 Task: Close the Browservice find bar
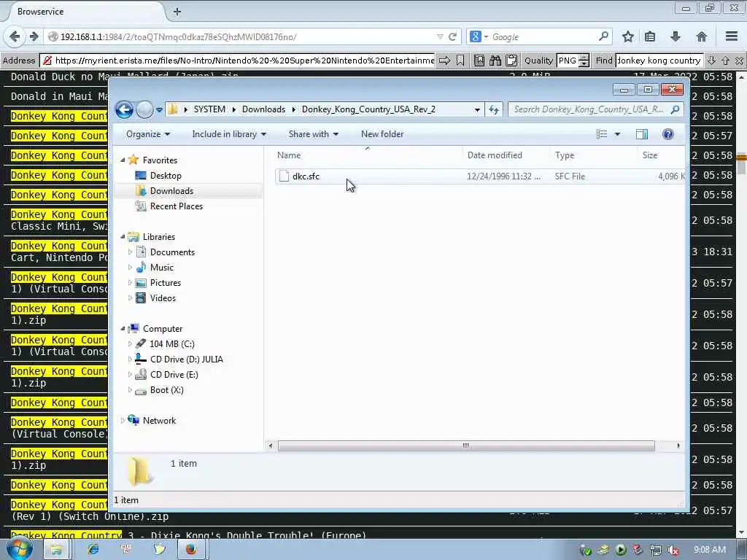[739, 61]
